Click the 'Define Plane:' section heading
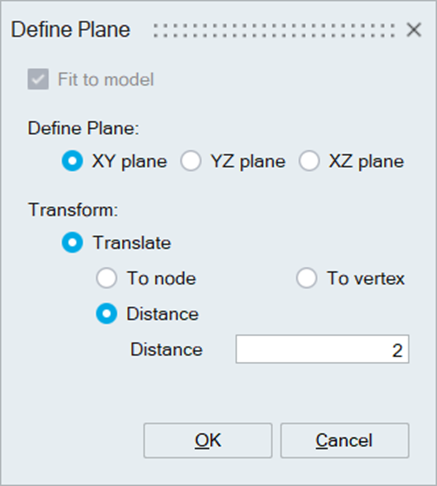The image size is (437, 486). (83, 128)
